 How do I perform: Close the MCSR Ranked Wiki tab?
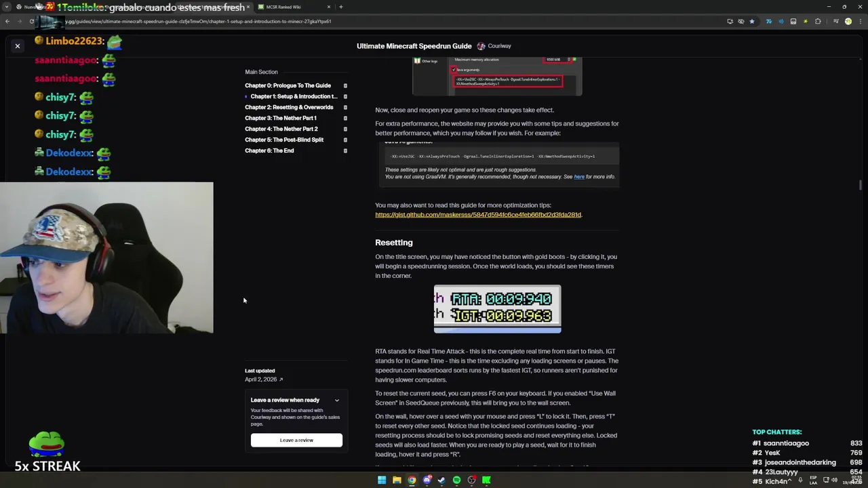tap(329, 7)
